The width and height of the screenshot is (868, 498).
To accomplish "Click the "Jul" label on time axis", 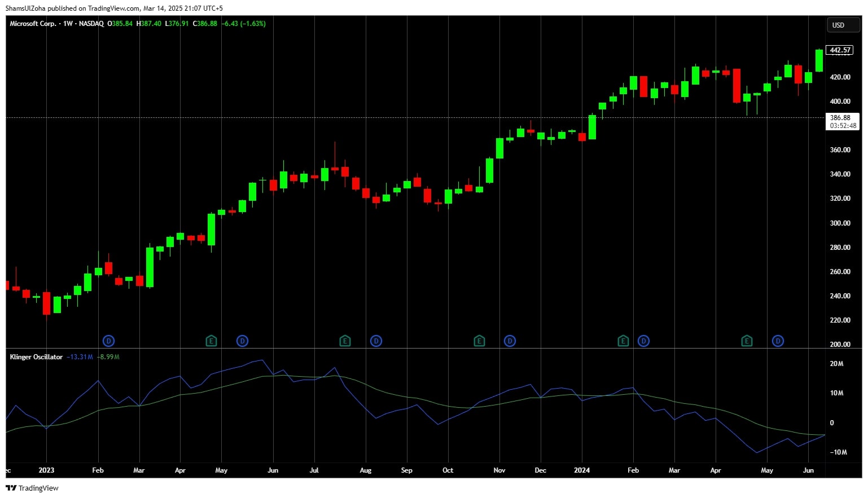I will tap(314, 470).
